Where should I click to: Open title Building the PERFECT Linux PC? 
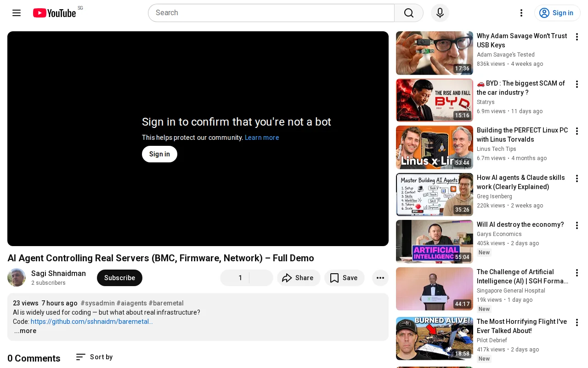click(522, 135)
